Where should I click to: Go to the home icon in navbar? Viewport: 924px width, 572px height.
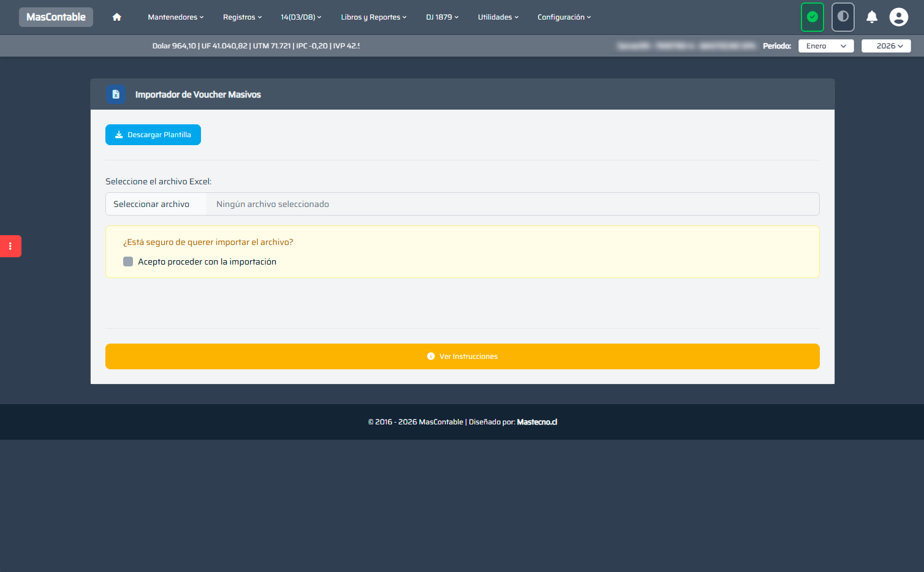[117, 17]
